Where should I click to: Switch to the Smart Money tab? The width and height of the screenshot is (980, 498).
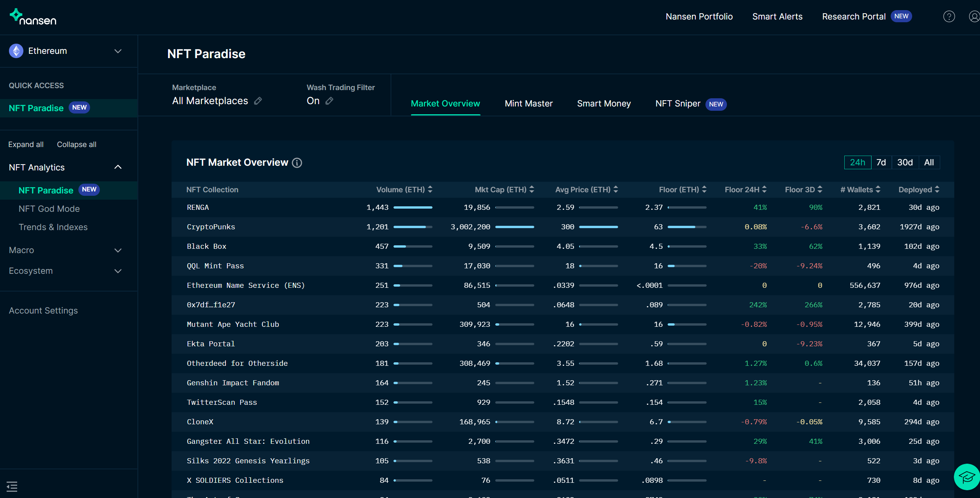604,104
